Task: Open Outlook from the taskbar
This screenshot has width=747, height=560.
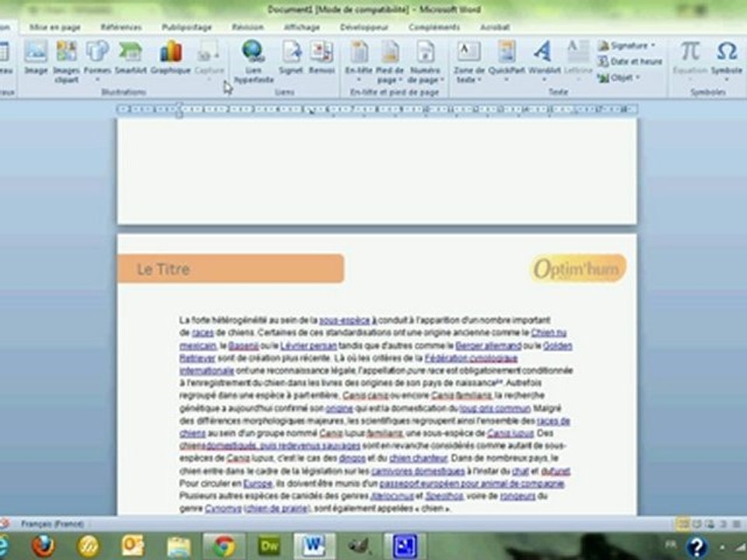Action: [132, 546]
